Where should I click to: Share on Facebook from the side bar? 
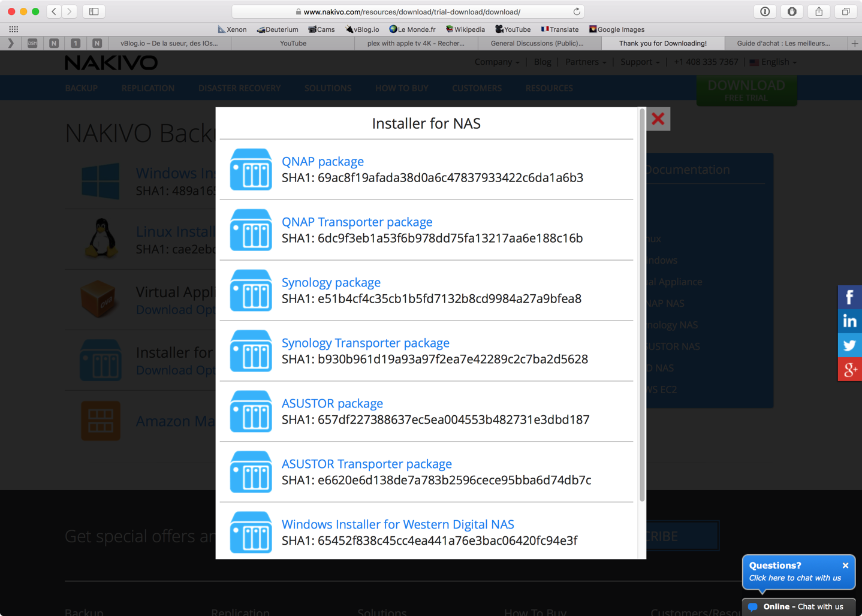point(849,297)
